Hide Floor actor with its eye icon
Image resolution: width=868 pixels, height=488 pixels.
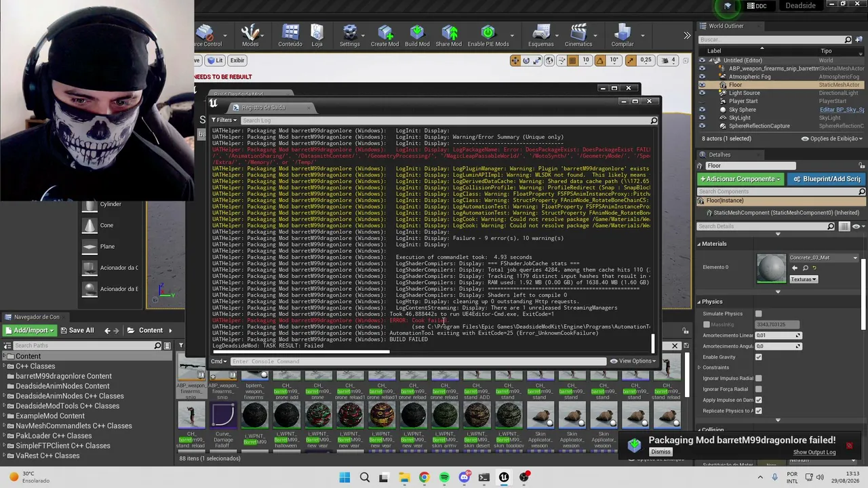(702, 85)
